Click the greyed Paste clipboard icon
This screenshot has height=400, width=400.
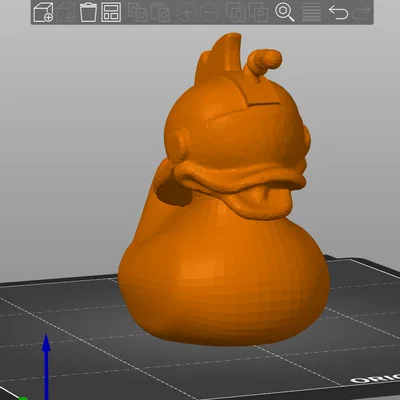pos(160,12)
